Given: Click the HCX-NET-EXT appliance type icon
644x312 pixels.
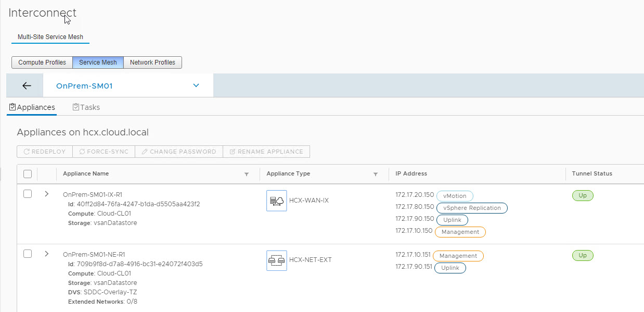Looking at the screenshot, I should click(276, 260).
